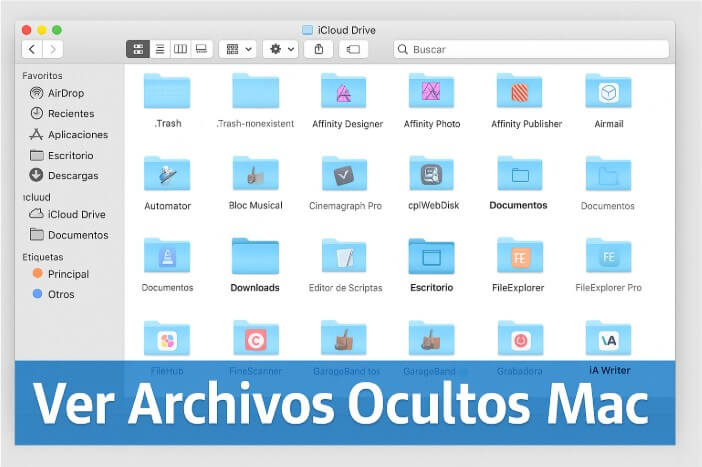Screen dimensions: 702x467
Task: Select iCloud Drive in the sidebar
Action: [68, 214]
